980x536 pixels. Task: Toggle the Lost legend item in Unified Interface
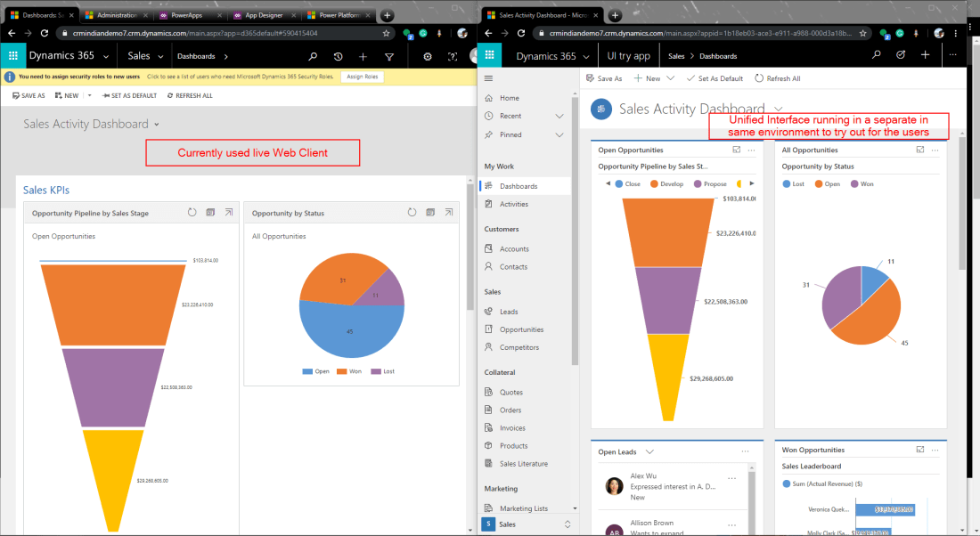click(x=792, y=184)
